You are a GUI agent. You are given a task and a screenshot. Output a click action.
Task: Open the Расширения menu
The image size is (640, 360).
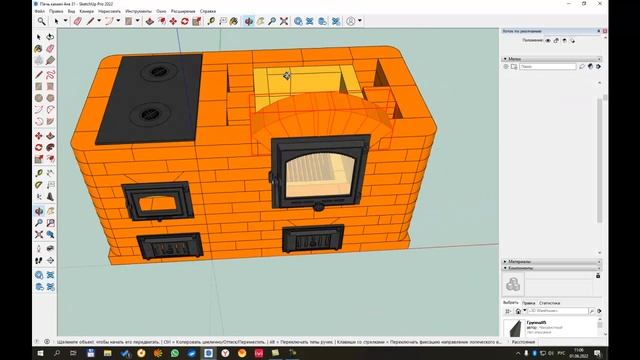[x=183, y=11]
